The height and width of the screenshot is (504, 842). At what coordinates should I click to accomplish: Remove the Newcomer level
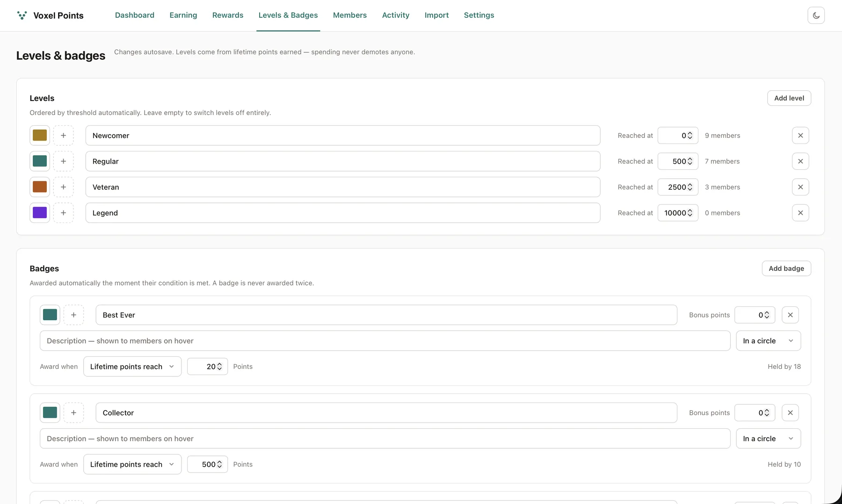pos(800,136)
